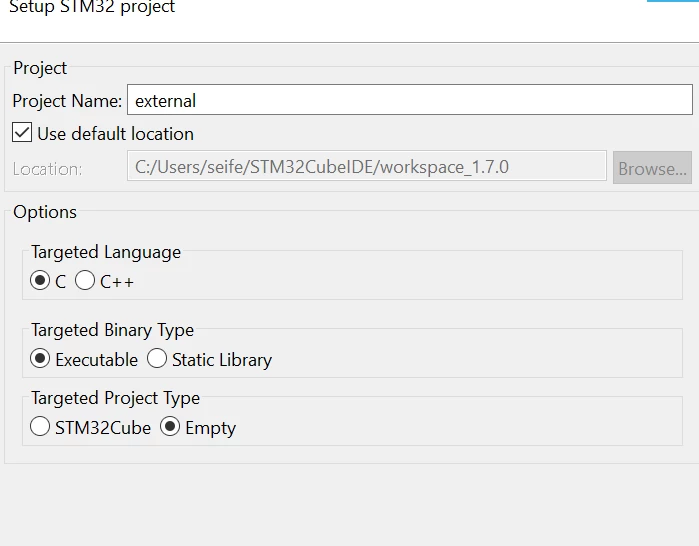Click the Browse... button
This screenshot has height=546, width=699.
[x=652, y=168]
